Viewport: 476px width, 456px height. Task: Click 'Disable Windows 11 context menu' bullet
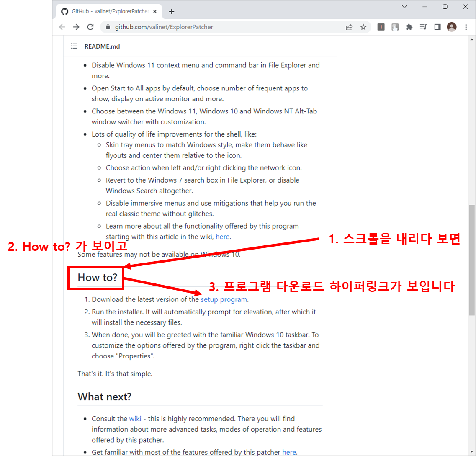click(x=206, y=70)
